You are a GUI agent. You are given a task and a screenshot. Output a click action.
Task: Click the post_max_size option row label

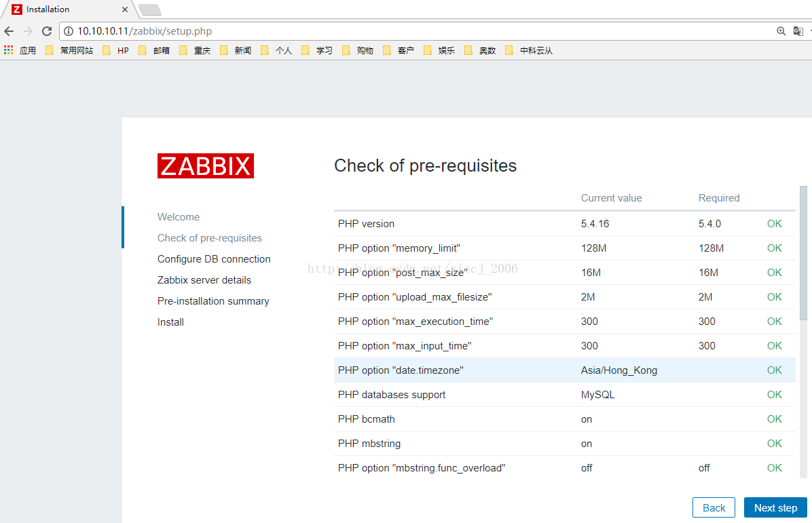click(403, 272)
